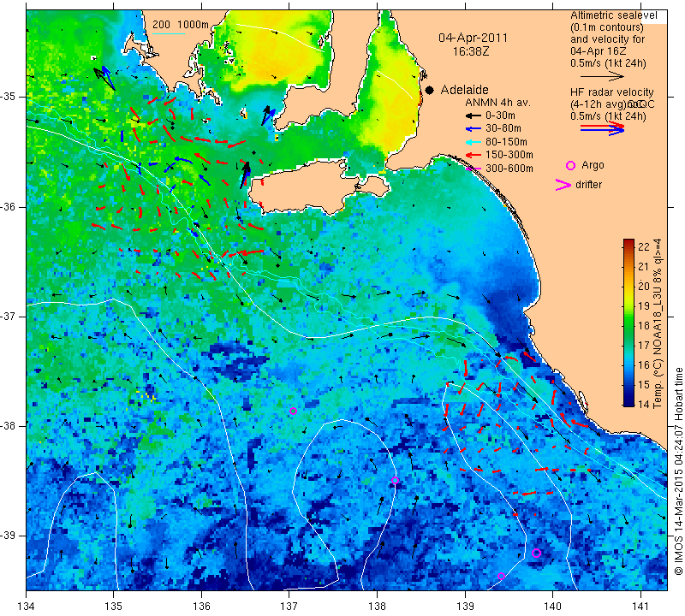Click the 'HF radar velocity' legend text
The width and height of the screenshot is (685, 616).
(x=611, y=92)
